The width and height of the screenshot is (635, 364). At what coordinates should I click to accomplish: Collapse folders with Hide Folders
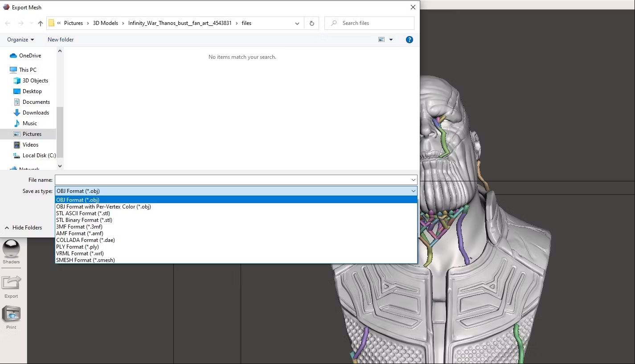pyautogui.click(x=23, y=228)
